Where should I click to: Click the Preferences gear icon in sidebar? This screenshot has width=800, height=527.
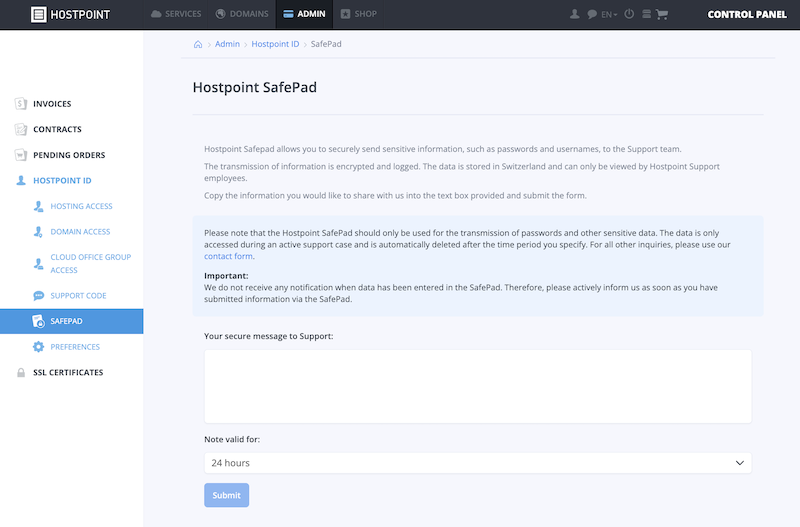coord(38,347)
